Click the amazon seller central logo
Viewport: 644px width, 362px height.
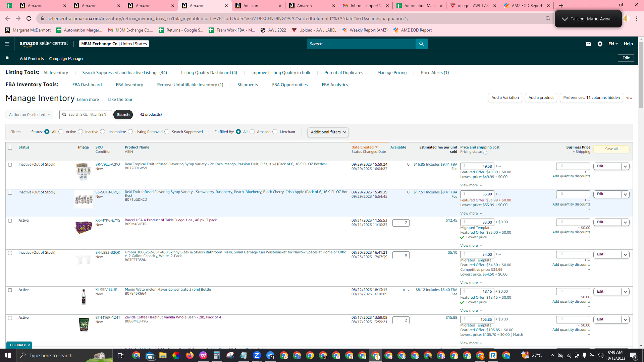[44, 44]
